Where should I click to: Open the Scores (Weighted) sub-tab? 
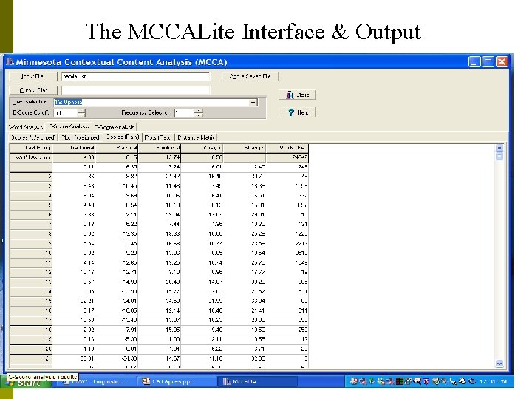[x=33, y=137]
